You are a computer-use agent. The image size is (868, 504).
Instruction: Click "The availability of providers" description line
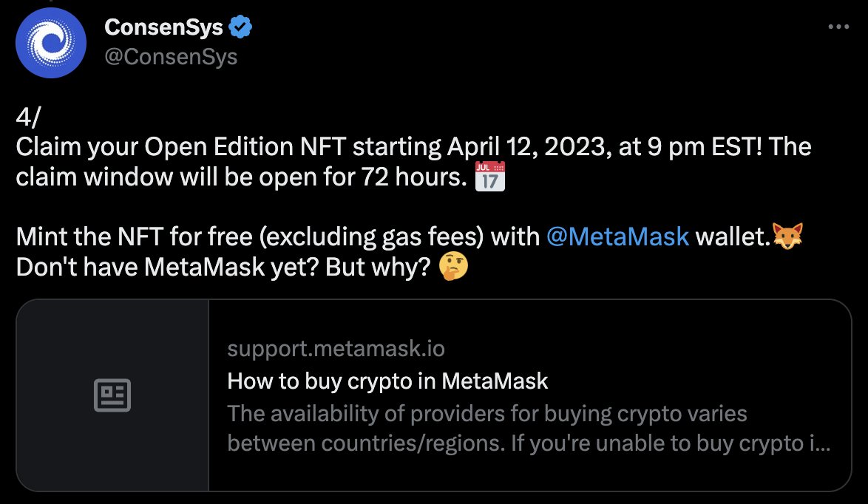point(487,413)
